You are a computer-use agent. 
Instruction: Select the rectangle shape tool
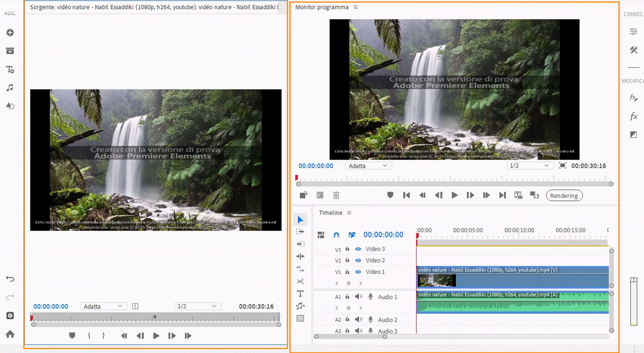(300, 318)
